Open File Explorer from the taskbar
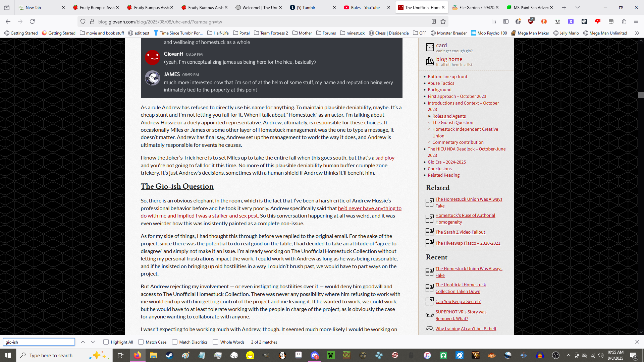This screenshot has width=644, height=362. 154,355
